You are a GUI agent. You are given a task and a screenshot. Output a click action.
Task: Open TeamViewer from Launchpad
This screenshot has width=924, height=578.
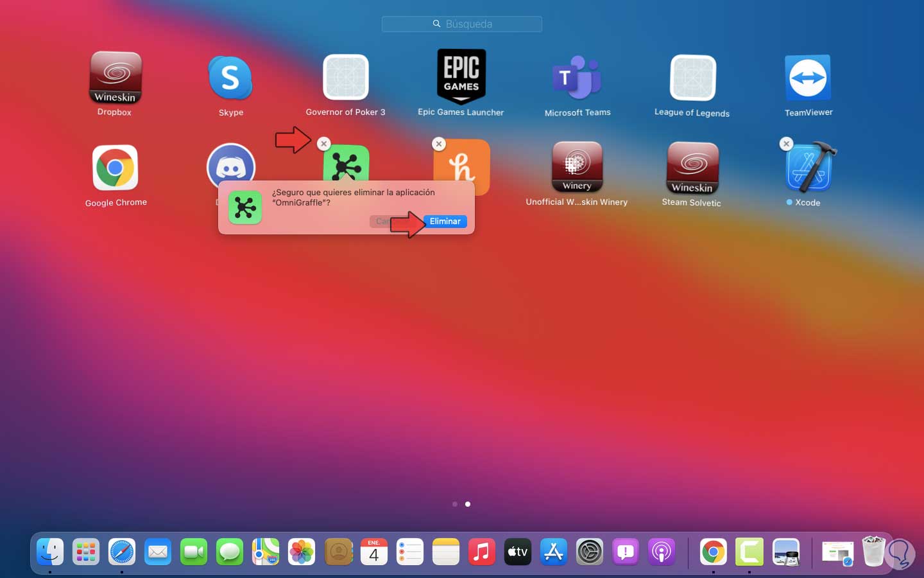808,78
